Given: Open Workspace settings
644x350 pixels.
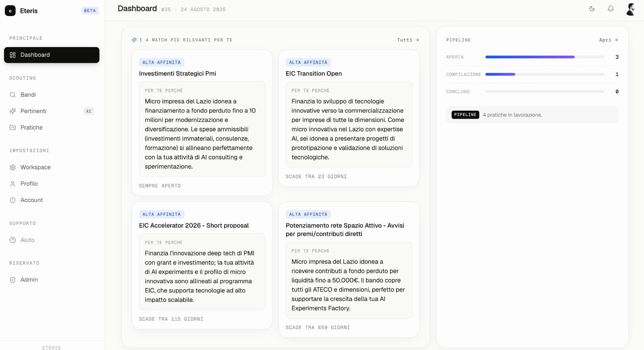Looking at the screenshot, I should coord(52,167).
